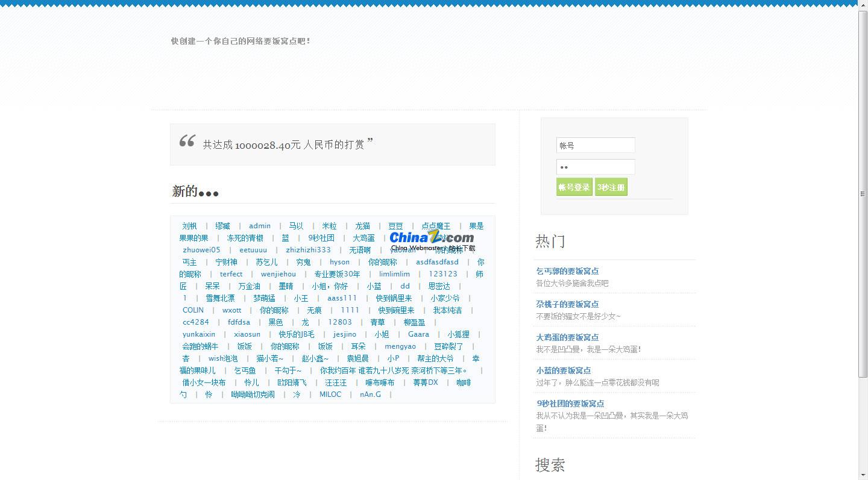868x480 pixels.
Task: Visit the nAn.G user link
Action: pos(370,394)
